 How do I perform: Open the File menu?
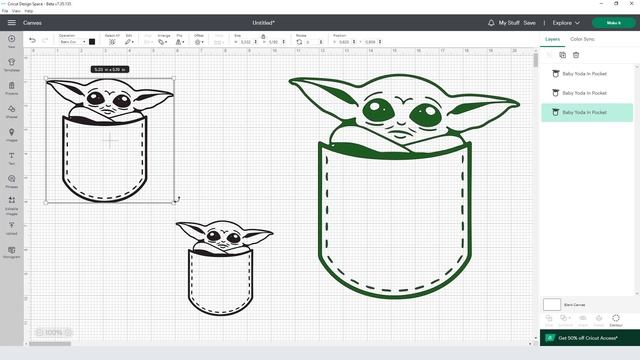pyautogui.click(x=5, y=11)
